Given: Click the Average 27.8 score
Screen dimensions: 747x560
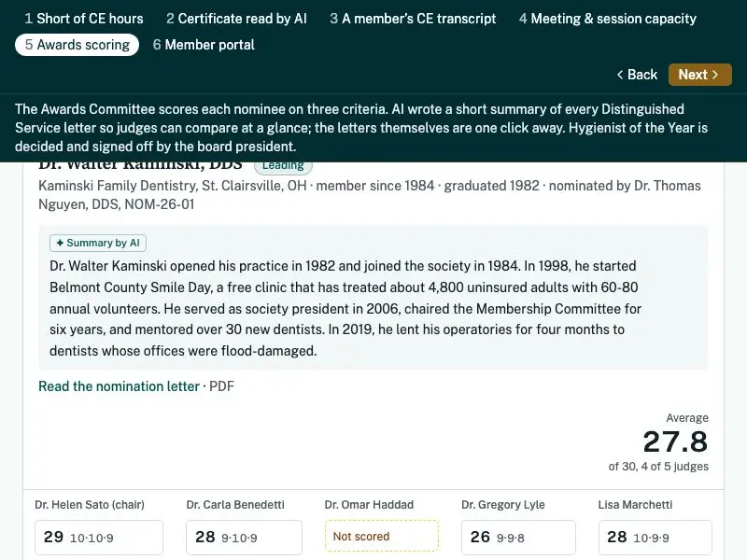Looking at the screenshot, I should click(675, 441).
